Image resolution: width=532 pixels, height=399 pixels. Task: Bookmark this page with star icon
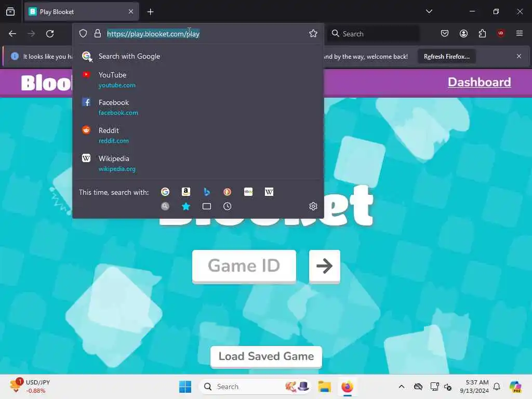coord(313,33)
